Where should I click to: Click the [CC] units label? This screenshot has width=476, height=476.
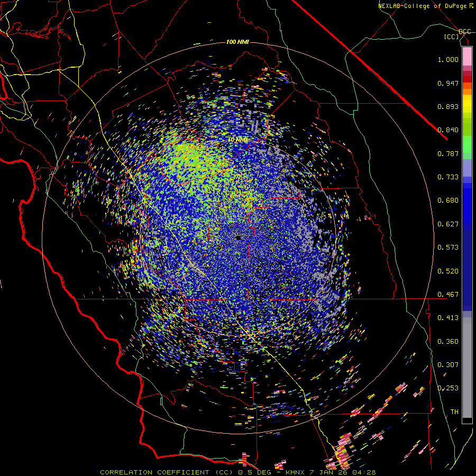452,37
